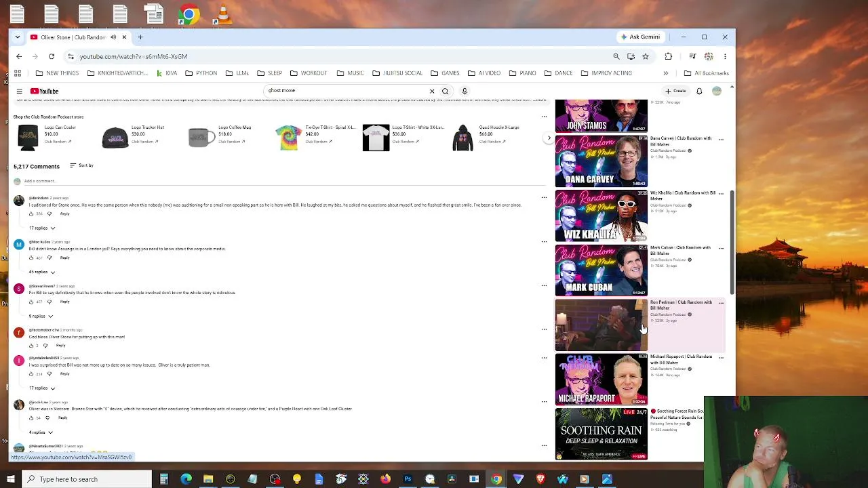
Task: Dislike the @StevenTravers comment
Action: [49, 302]
